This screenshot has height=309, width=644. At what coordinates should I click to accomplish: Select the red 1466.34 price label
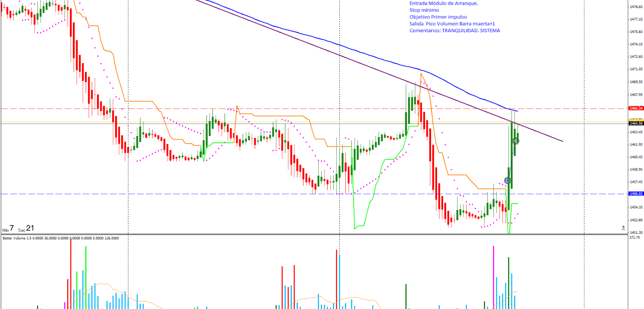[x=636, y=108]
